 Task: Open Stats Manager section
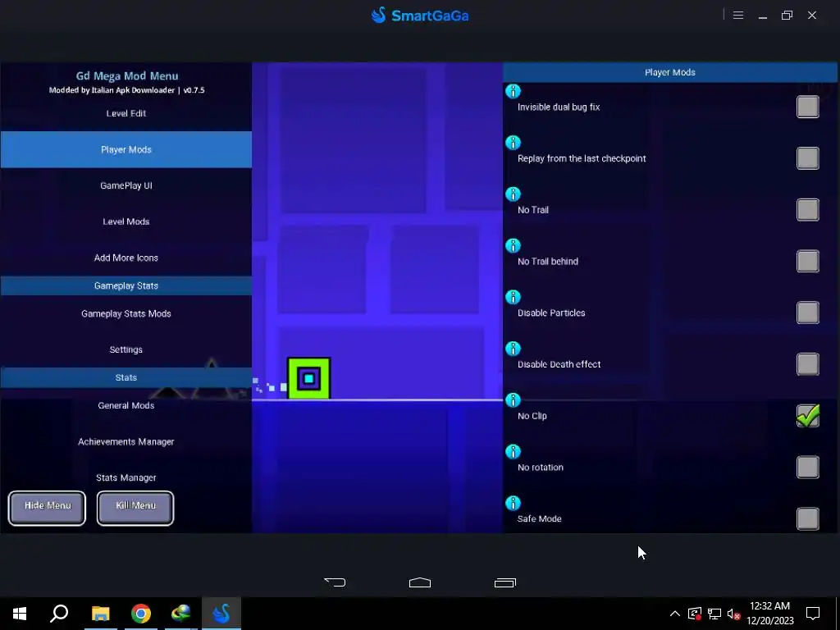pyautogui.click(x=126, y=478)
